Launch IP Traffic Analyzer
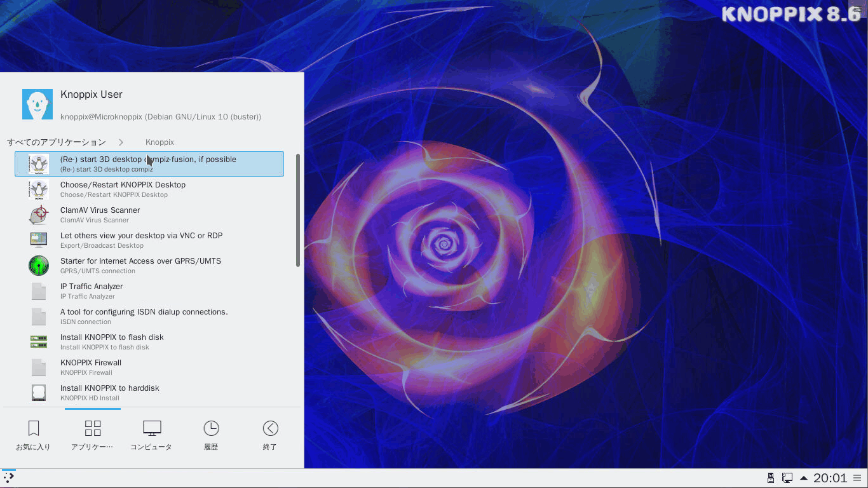Image resolution: width=868 pixels, height=488 pixels. pos(149,291)
